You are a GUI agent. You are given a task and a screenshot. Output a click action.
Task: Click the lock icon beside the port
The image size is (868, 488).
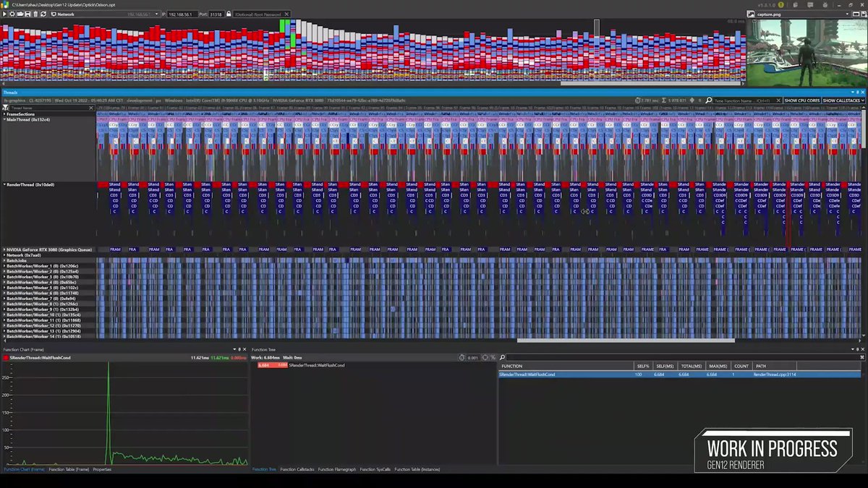coord(229,14)
